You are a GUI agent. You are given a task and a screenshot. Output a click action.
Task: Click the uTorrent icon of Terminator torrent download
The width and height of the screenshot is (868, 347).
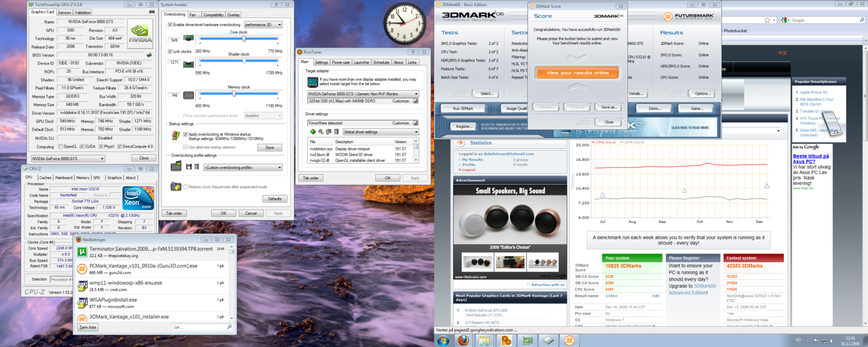[x=82, y=252]
